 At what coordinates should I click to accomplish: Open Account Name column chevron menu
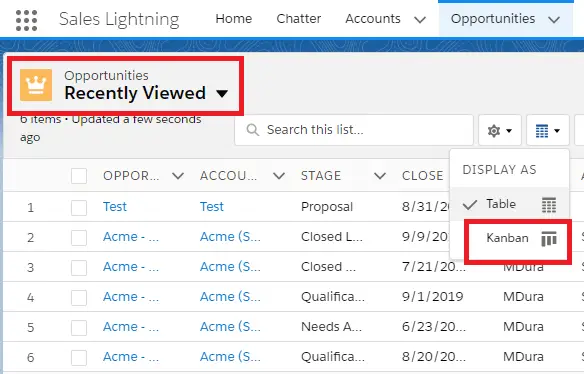[279, 176]
